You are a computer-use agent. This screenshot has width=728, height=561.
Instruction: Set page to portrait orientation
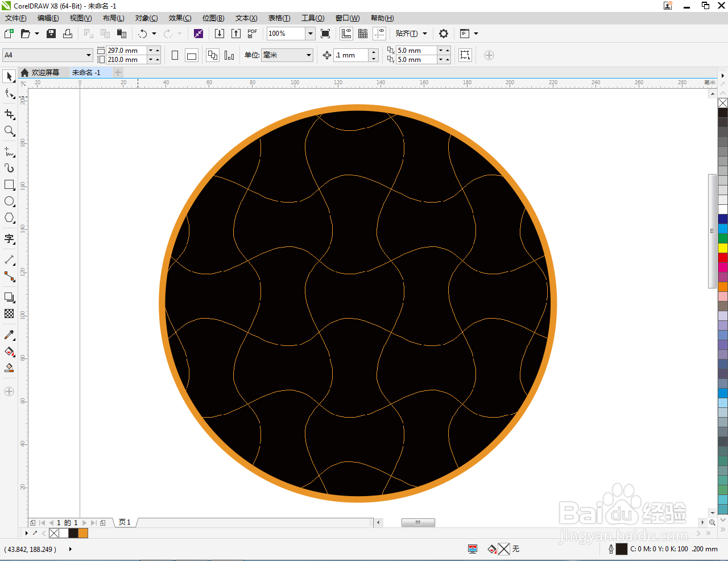pos(175,55)
